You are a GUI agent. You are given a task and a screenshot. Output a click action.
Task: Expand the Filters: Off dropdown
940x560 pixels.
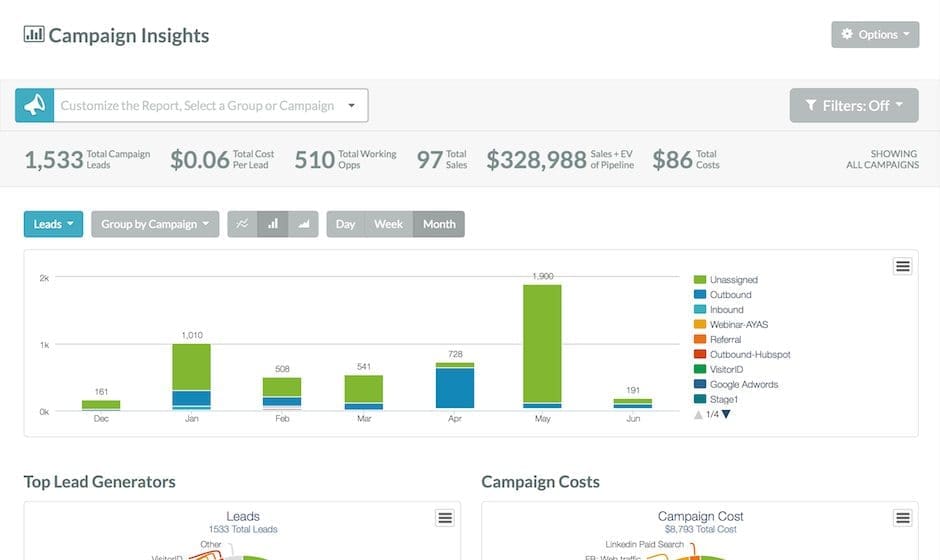(x=854, y=105)
